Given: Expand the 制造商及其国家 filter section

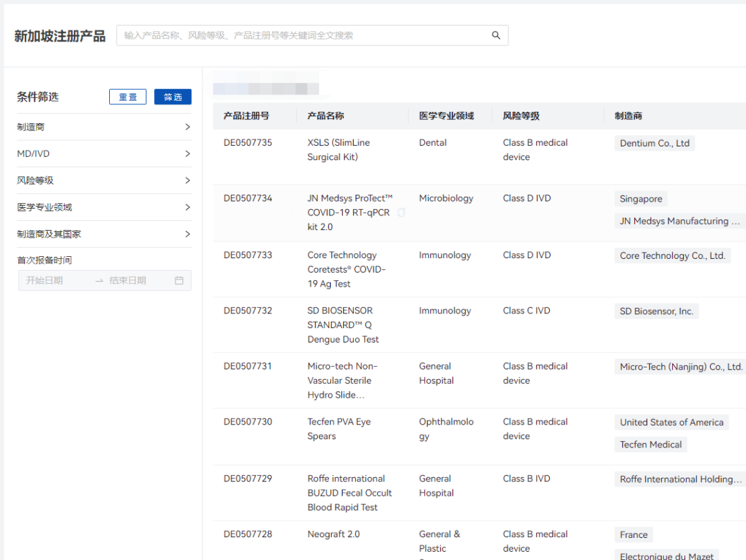Looking at the screenshot, I should [104, 234].
